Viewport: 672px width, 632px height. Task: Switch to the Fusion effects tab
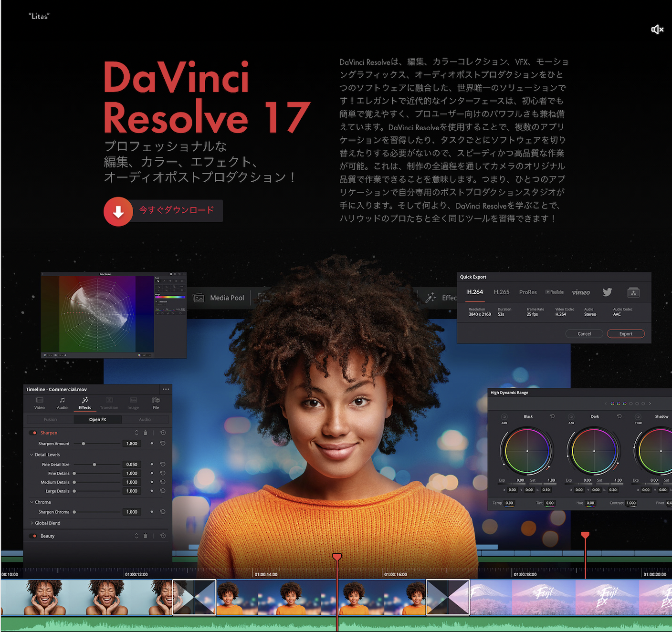tap(50, 420)
